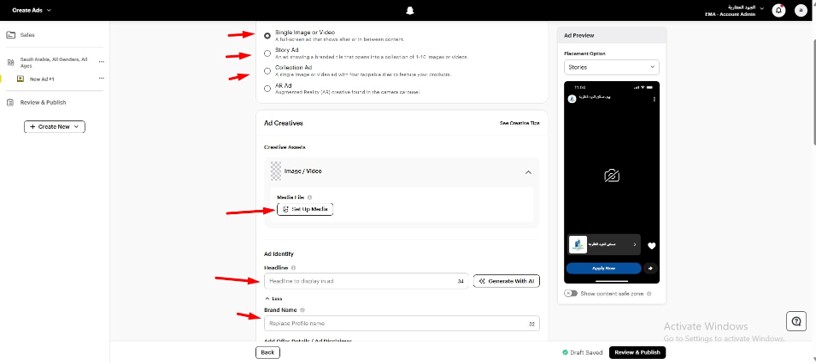Viewport: 816px width, 363px height.
Task: Open the user profile avatar
Action: pos(801,10)
